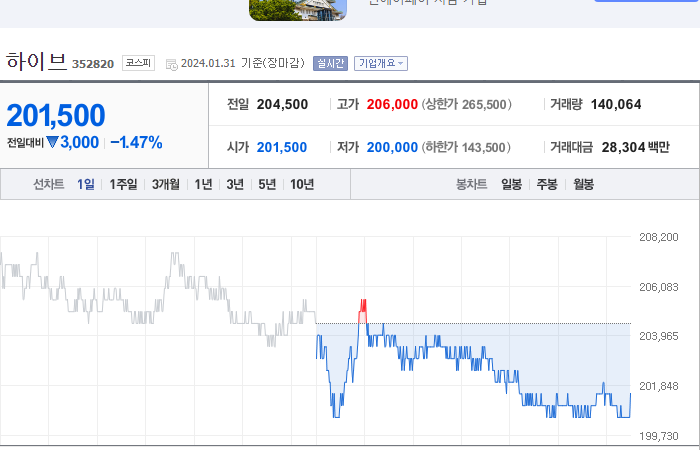The image size is (700, 450).
Task: Click the 저가 value 200,000
Action: tap(392, 147)
